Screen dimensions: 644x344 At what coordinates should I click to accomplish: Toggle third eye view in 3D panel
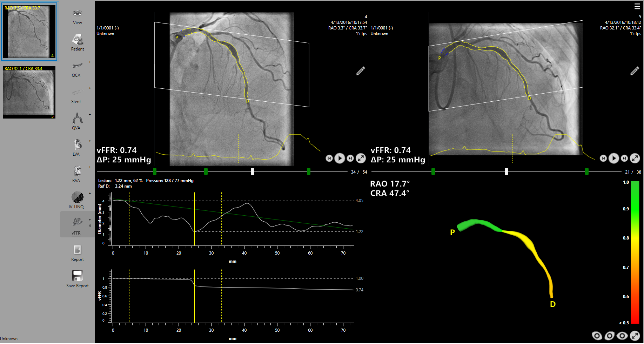pyautogui.click(x=622, y=336)
